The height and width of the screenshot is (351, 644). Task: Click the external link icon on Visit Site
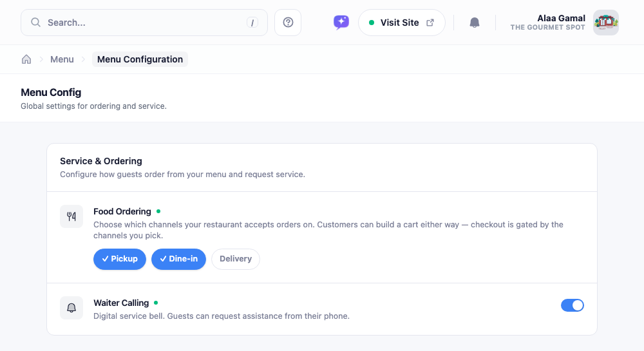click(x=430, y=23)
